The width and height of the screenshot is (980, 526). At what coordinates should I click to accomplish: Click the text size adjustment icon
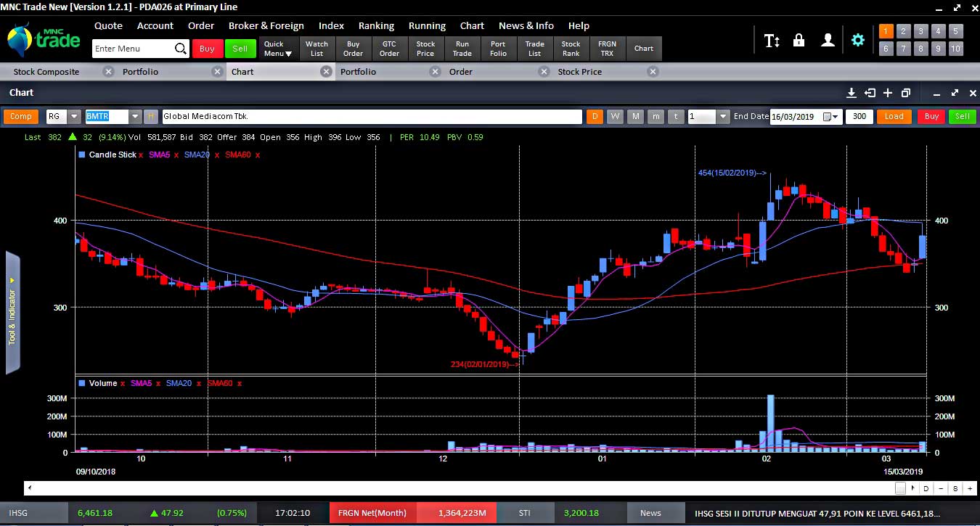pyautogui.click(x=772, y=41)
